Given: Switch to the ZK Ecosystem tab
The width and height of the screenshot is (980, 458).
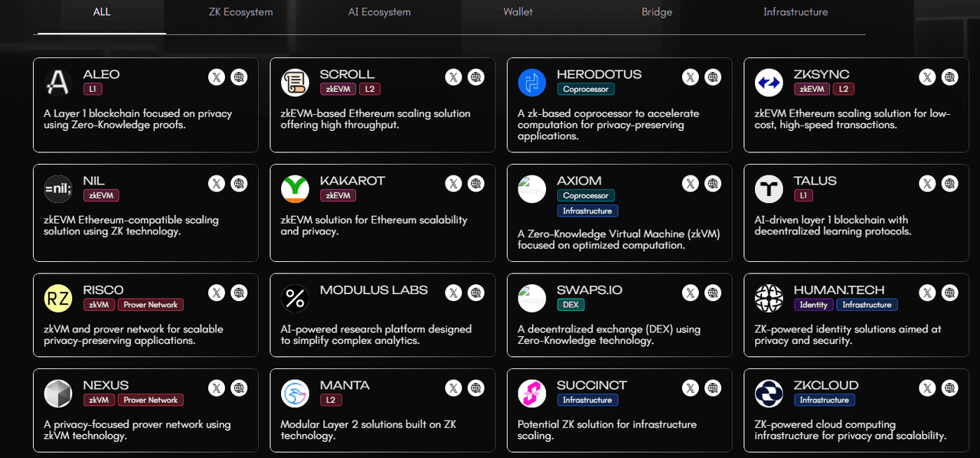Looking at the screenshot, I should 240,12.
